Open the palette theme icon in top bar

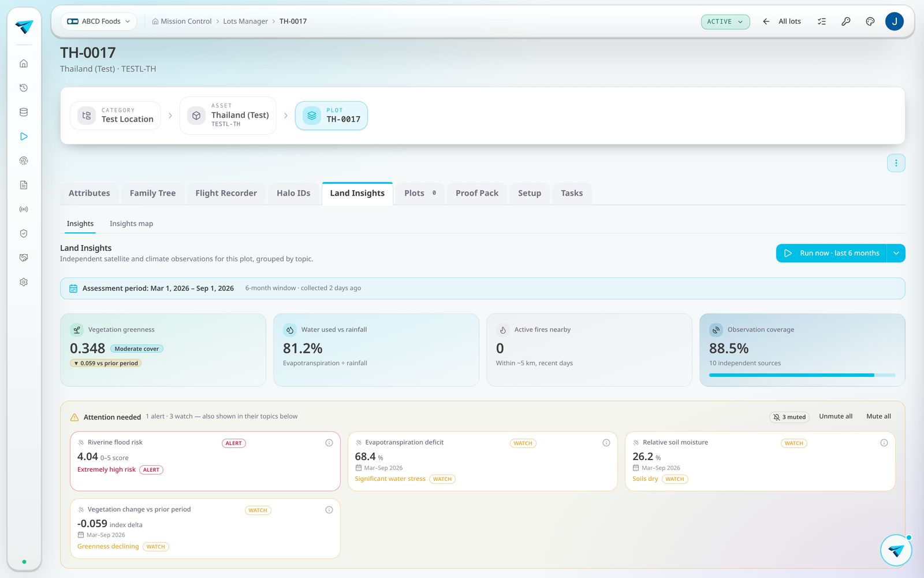click(870, 21)
